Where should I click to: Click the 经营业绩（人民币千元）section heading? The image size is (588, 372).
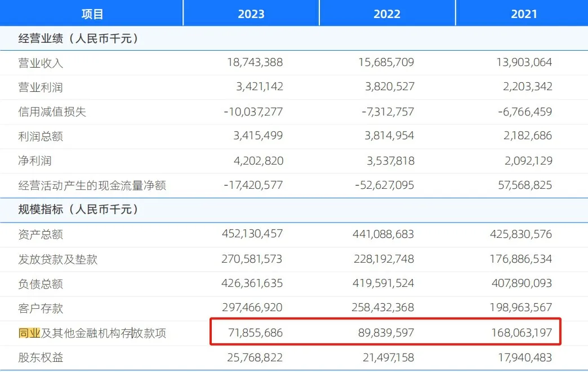(78, 39)
